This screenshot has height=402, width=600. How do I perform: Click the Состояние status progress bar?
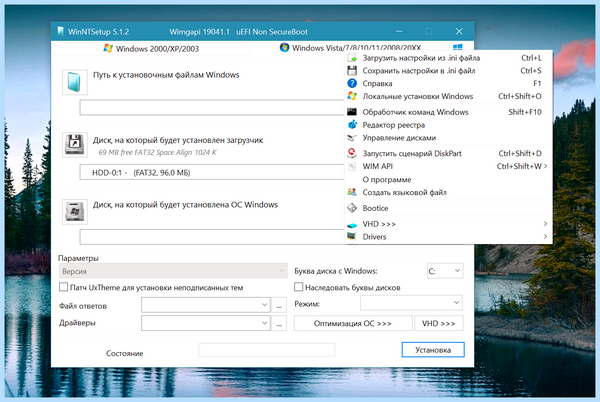coord(267,350)
